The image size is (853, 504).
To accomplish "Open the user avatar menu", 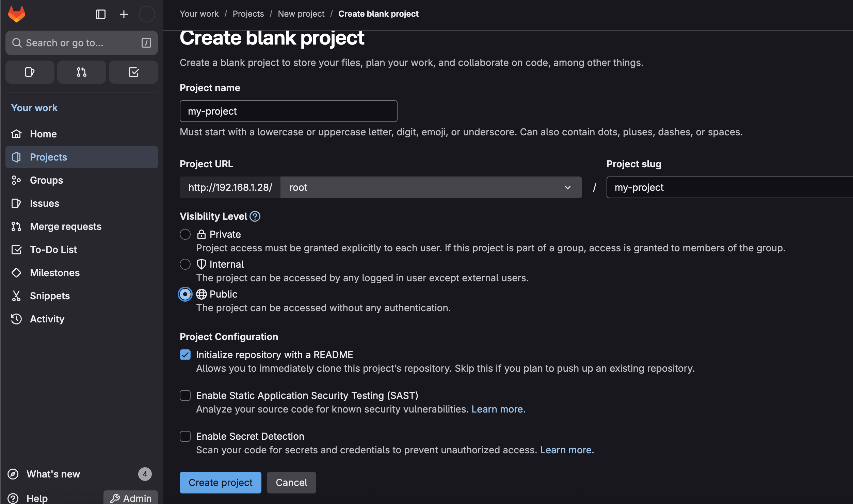I will pos(147,14).
